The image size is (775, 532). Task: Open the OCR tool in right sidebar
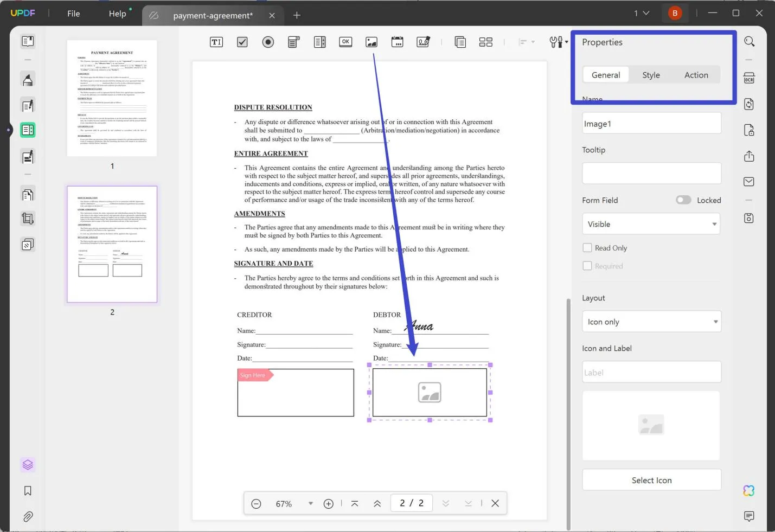(x=749, y=78)
